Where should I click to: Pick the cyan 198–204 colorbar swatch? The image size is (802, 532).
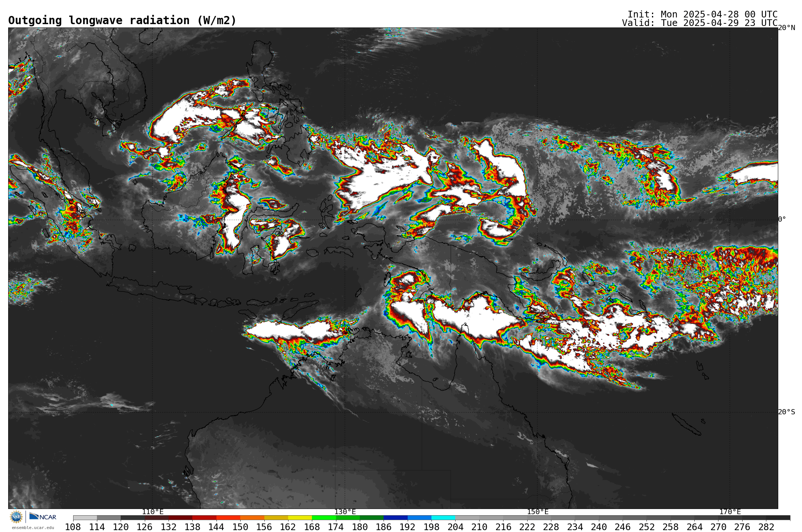[x=443, y=518]
